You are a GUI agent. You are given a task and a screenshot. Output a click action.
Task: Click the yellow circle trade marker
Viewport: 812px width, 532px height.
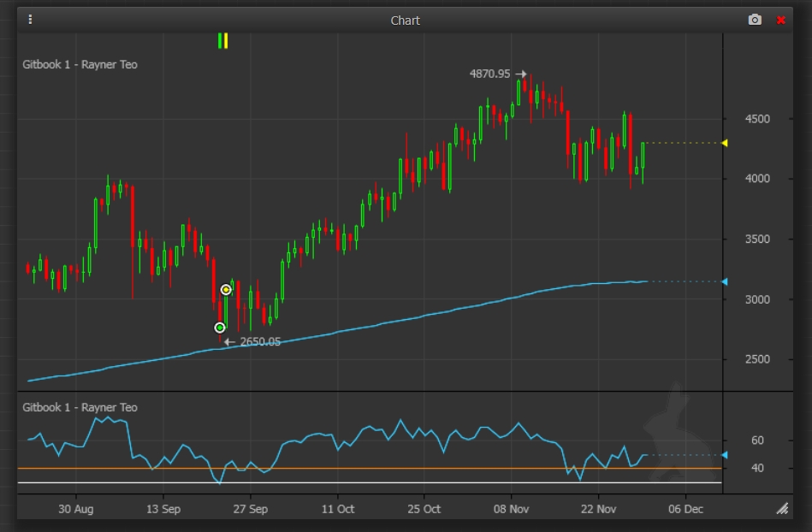pyautogui.click(x=226, y=290)
